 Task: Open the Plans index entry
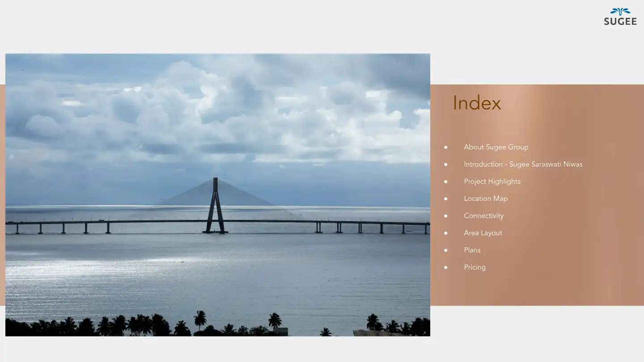click(472, 250)
